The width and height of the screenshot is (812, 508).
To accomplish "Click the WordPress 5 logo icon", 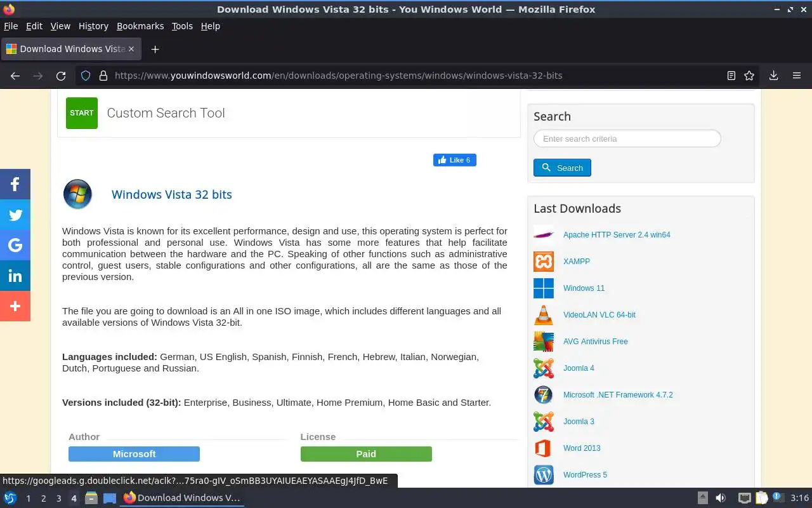I will (544, 475).
